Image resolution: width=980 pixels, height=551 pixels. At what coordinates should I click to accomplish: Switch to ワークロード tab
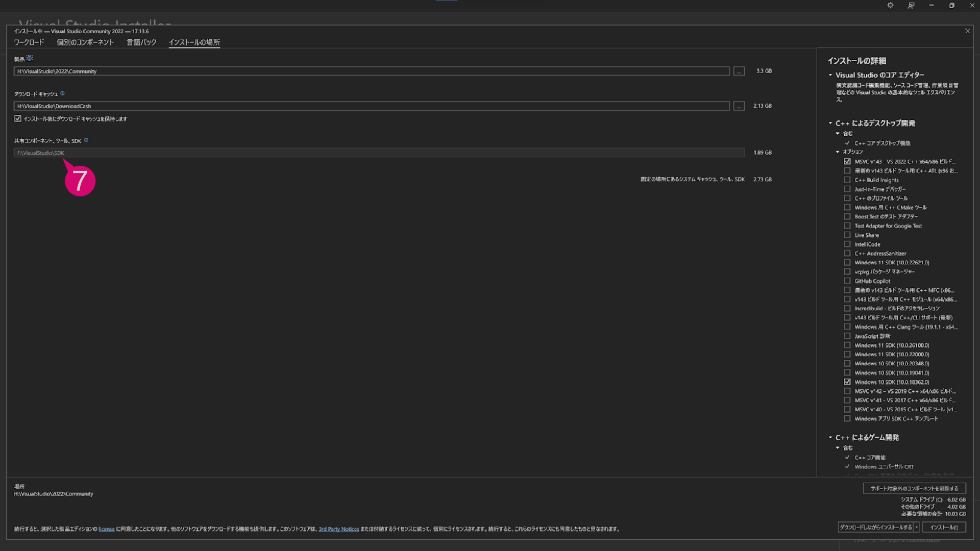29,42
